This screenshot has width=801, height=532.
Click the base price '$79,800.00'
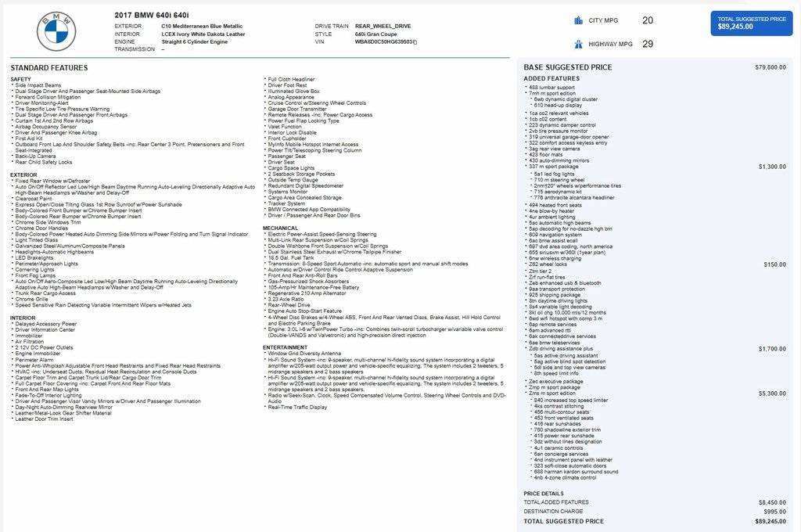point(770,67)
